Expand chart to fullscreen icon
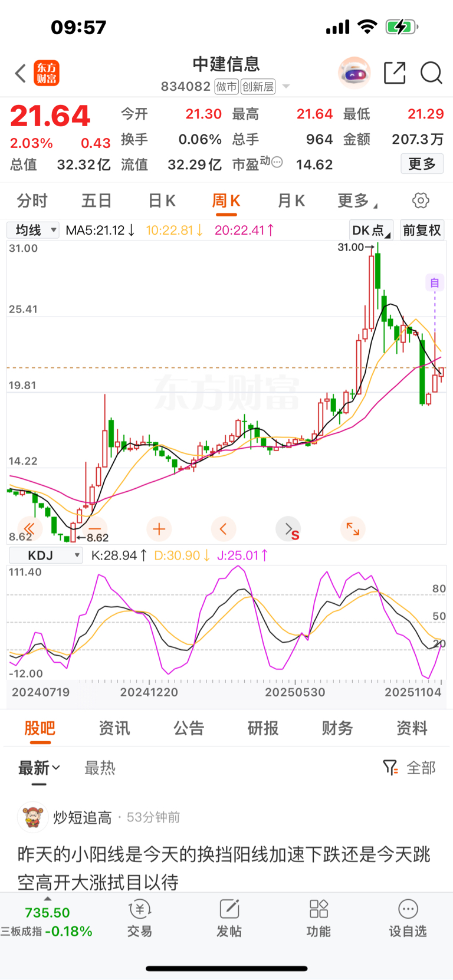453x980 pixels. (353, 529)
